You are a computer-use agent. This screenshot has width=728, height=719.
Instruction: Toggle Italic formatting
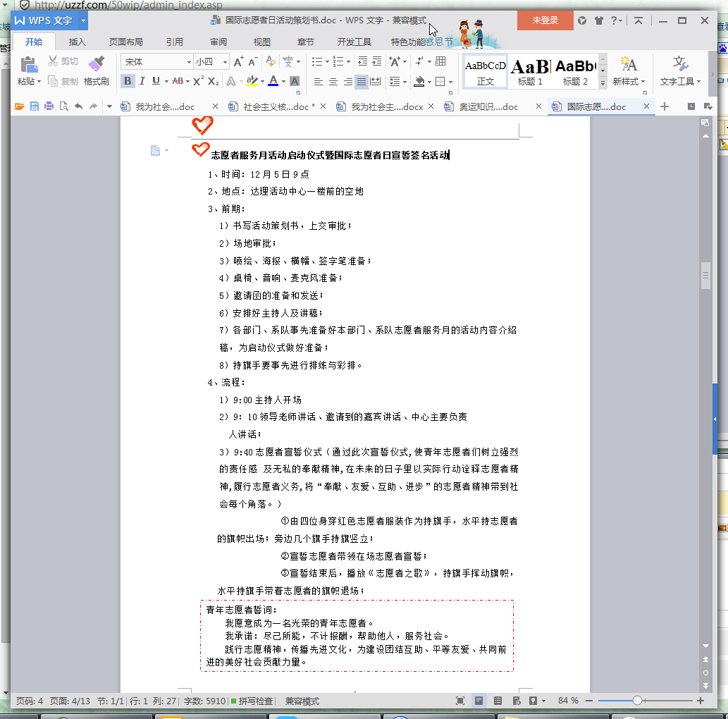142,81
